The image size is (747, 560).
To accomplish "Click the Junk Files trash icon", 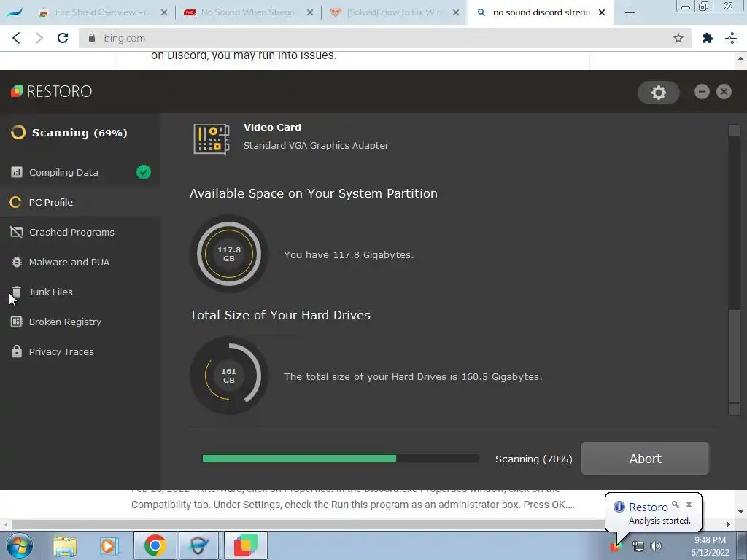I will pos(17,292).
